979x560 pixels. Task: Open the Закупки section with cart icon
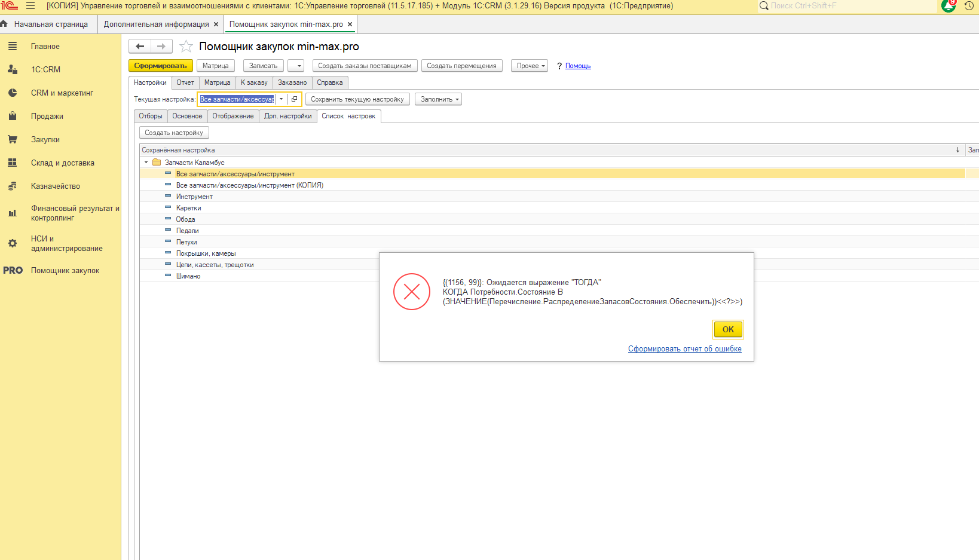[45, 139]
